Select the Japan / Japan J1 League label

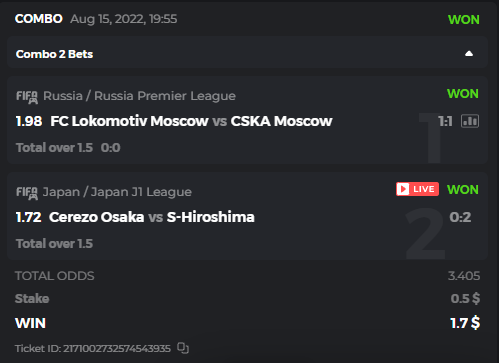[117, 192]
